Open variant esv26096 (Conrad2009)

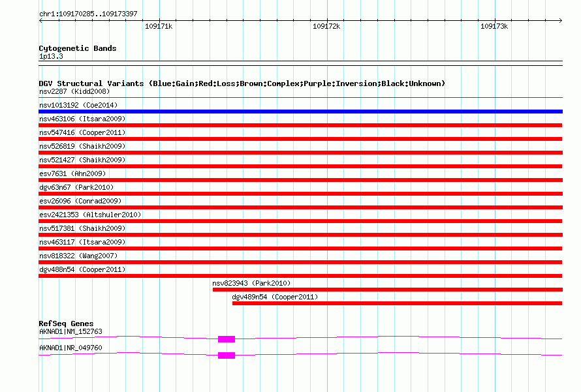coord(80,201)
